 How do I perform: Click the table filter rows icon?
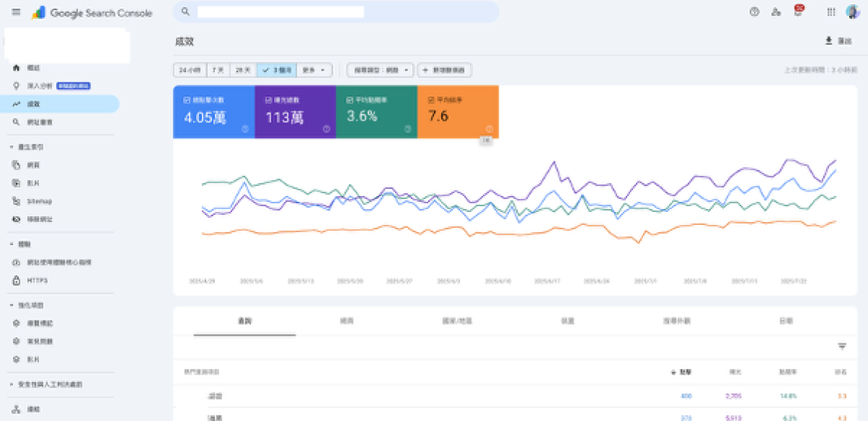point(842,346)
